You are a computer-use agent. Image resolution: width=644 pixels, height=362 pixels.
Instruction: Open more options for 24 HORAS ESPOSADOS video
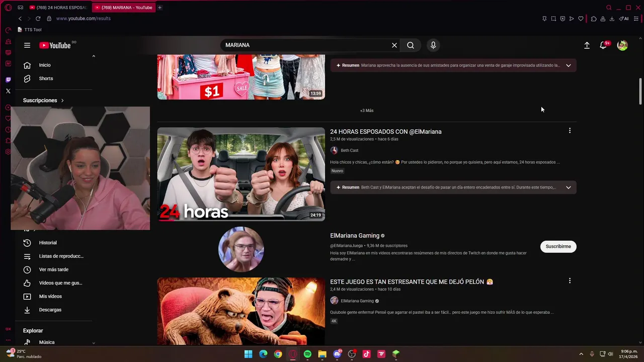click(570, 131)
